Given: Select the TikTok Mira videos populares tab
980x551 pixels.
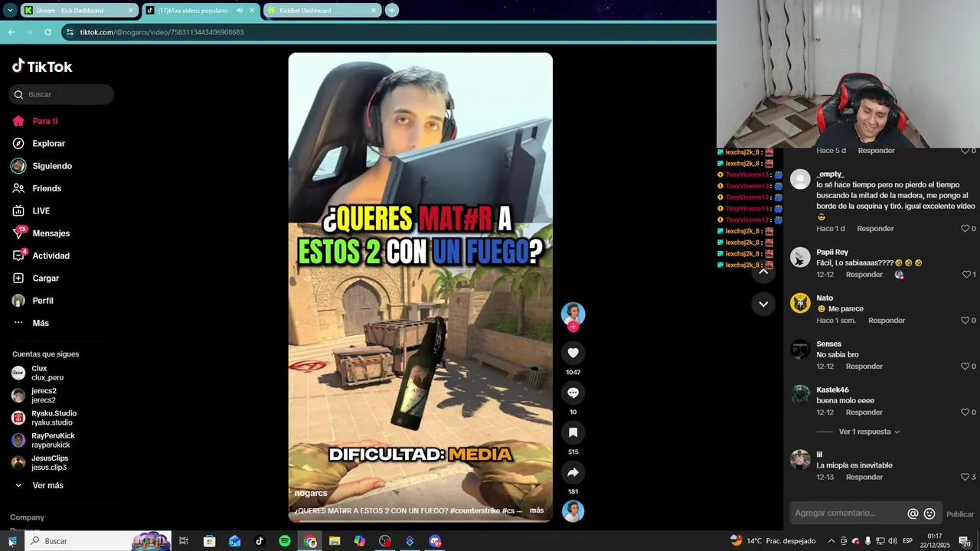Looking at the screenshot, I should click(200, 11).
